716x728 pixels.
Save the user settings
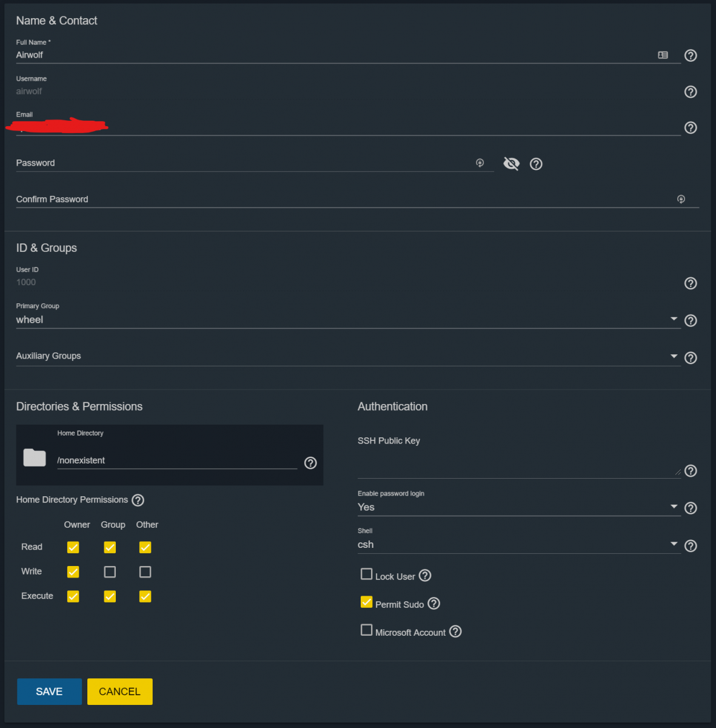49,692
